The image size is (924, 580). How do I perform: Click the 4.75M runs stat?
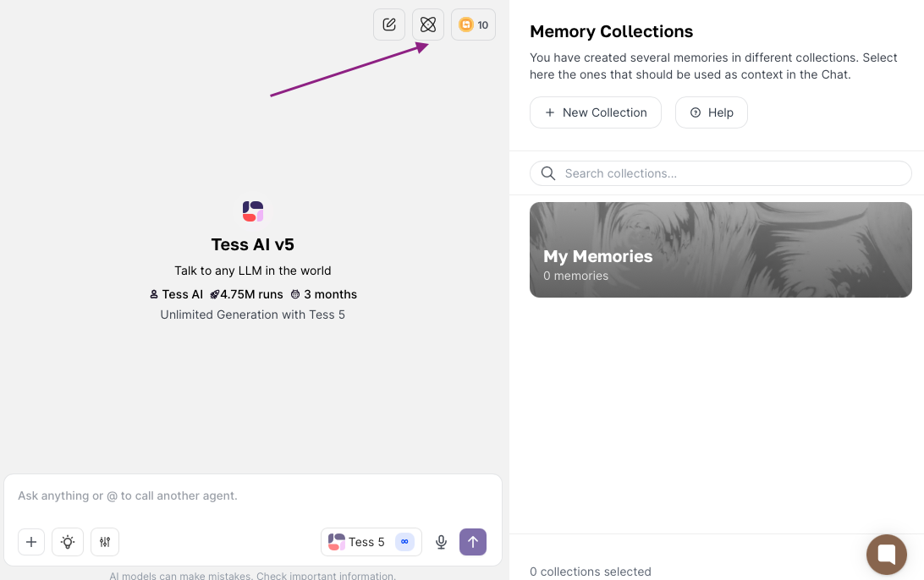pyautogui.click(x=246, y=294)
